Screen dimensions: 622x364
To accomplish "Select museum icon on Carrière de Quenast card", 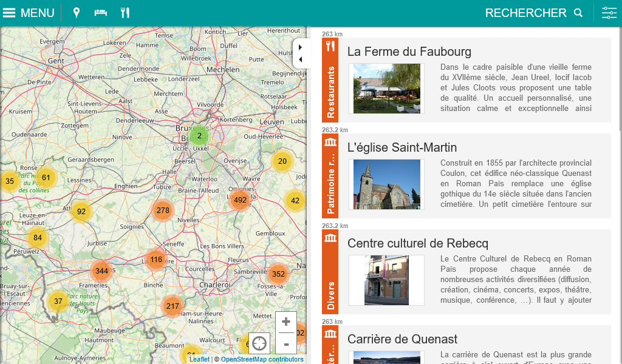I will (x=330, y=334).
